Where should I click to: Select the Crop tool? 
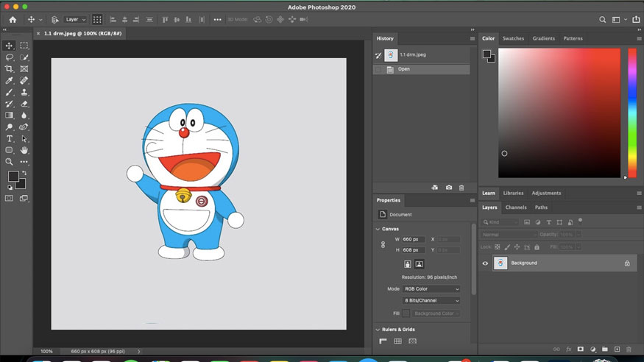(10, 68)
